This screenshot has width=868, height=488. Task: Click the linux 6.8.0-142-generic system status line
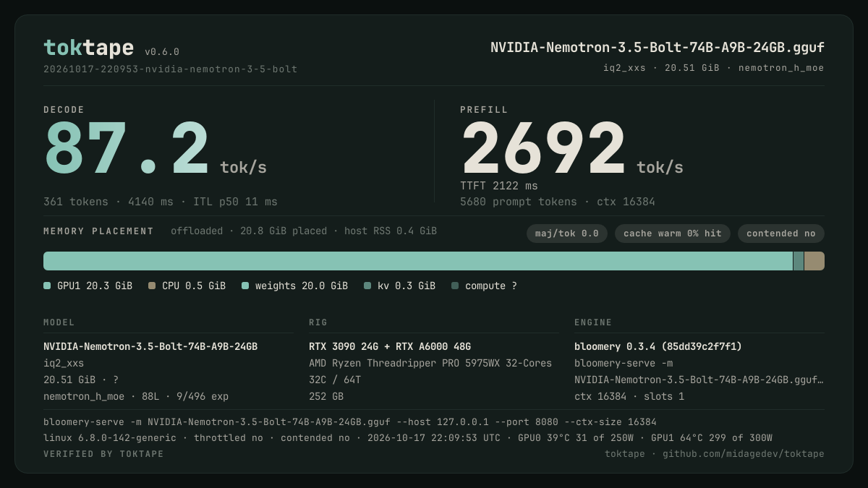408,437
